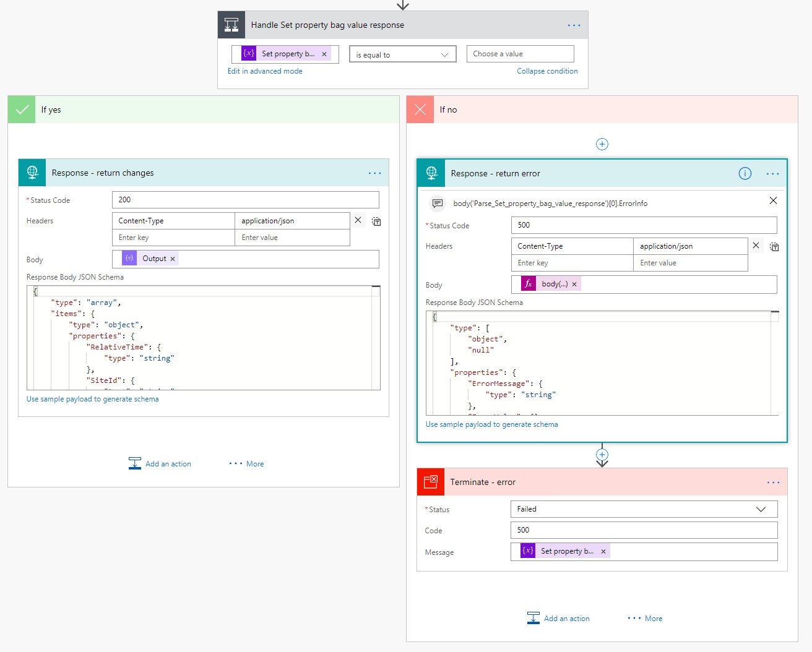Remove Output token from Body
Screen dimensions: 812x652
click(x=173, y=259)
